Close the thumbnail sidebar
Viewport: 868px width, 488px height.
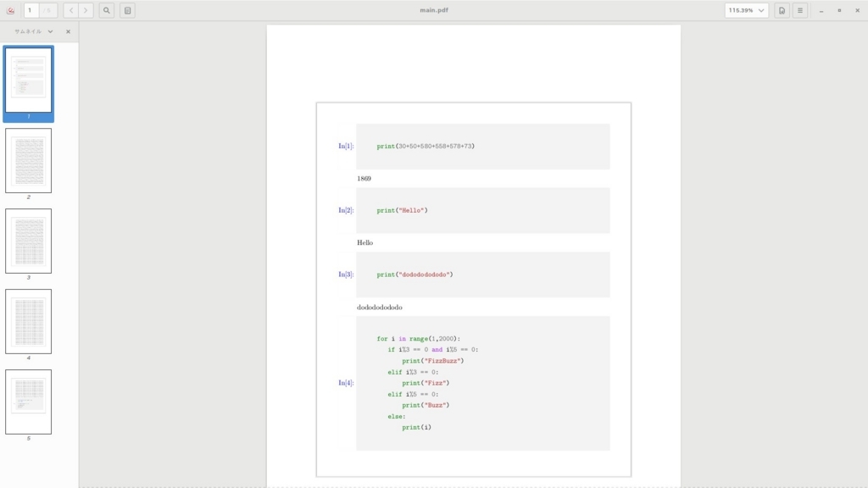(68, 31)
